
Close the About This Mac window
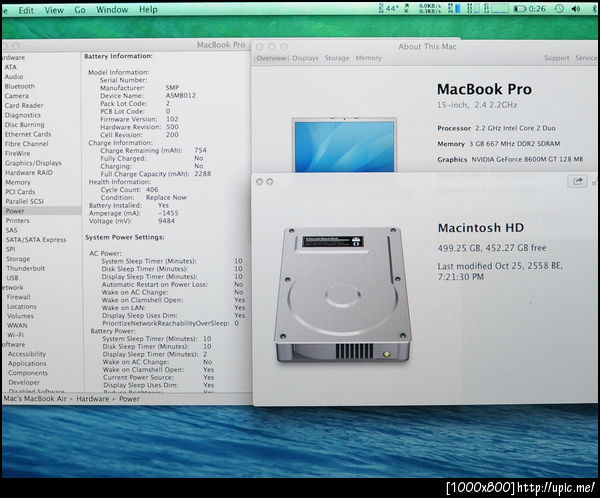pyautogui.click(x=259, y=46)
